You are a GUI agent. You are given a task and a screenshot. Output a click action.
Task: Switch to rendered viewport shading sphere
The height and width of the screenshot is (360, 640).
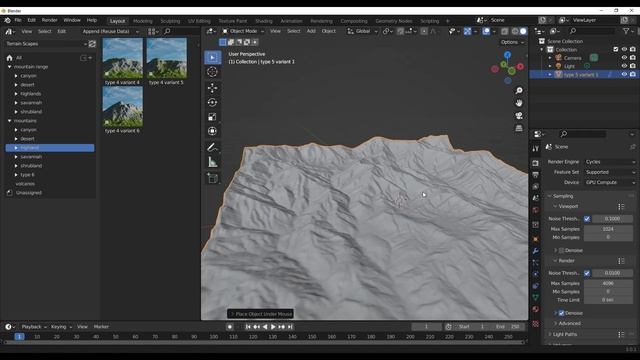coord(523,31)
